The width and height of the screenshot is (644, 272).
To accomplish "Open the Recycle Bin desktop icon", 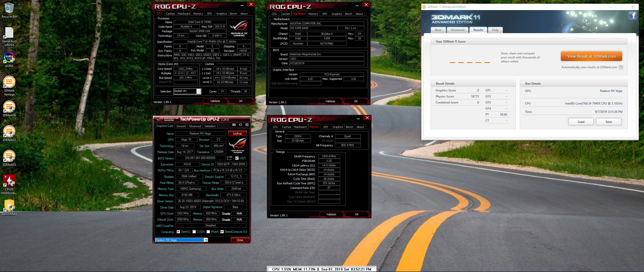I will tap(9, 10).
